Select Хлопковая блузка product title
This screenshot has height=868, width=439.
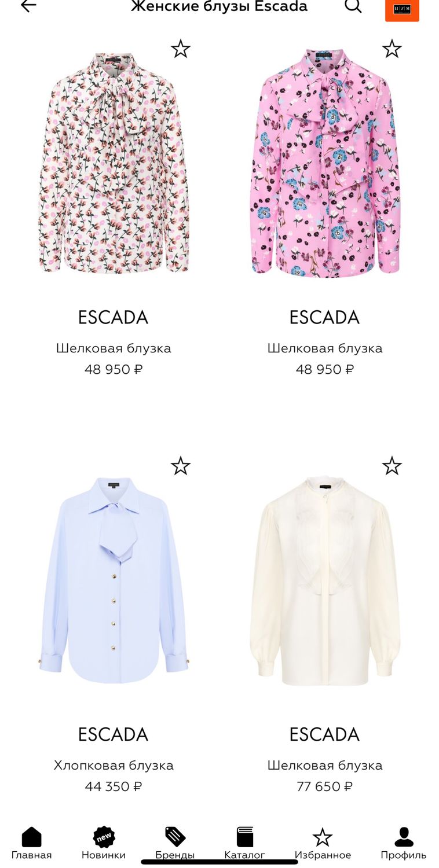(114, 765)
